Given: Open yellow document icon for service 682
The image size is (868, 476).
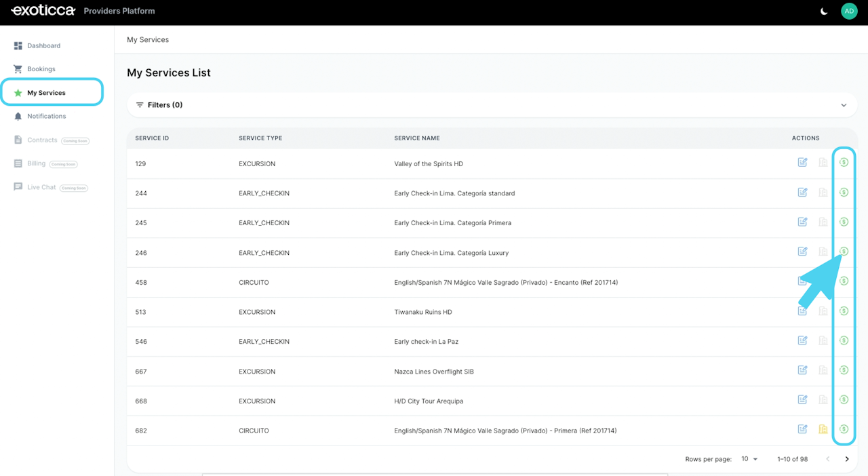Looking at the screenshot, I should coord(823,429).
